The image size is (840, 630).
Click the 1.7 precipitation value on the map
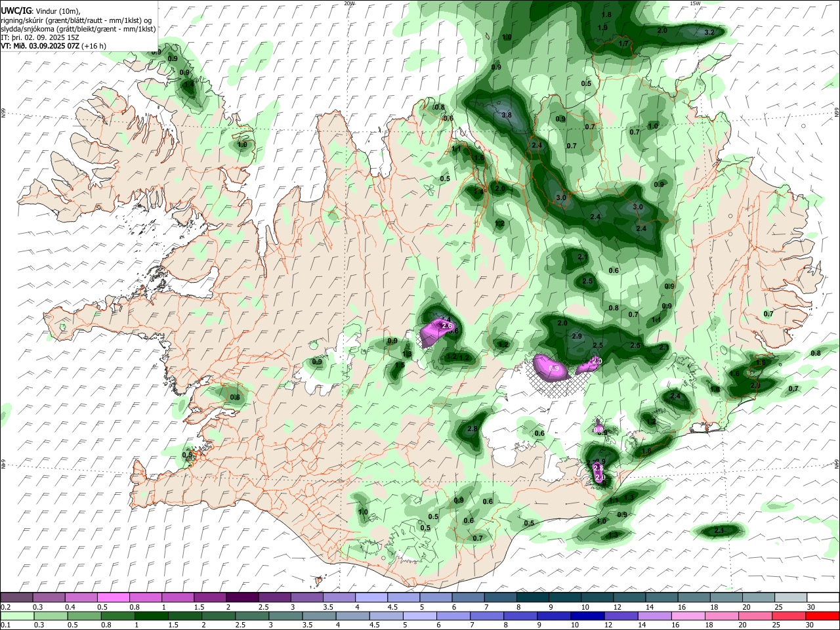pos(624,43)
